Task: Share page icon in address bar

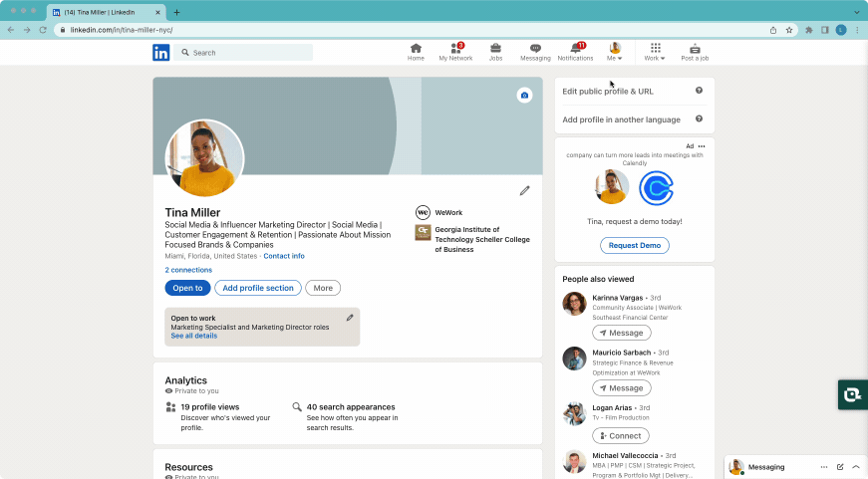Action: tap(773, 30)
